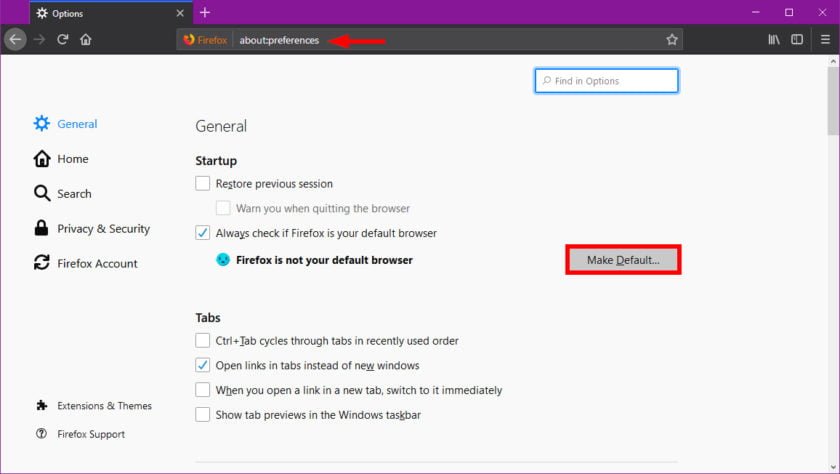This screenshot has height=474, width=840.
Task: Disable Open links in tabs option
Action: coord(203,365)
